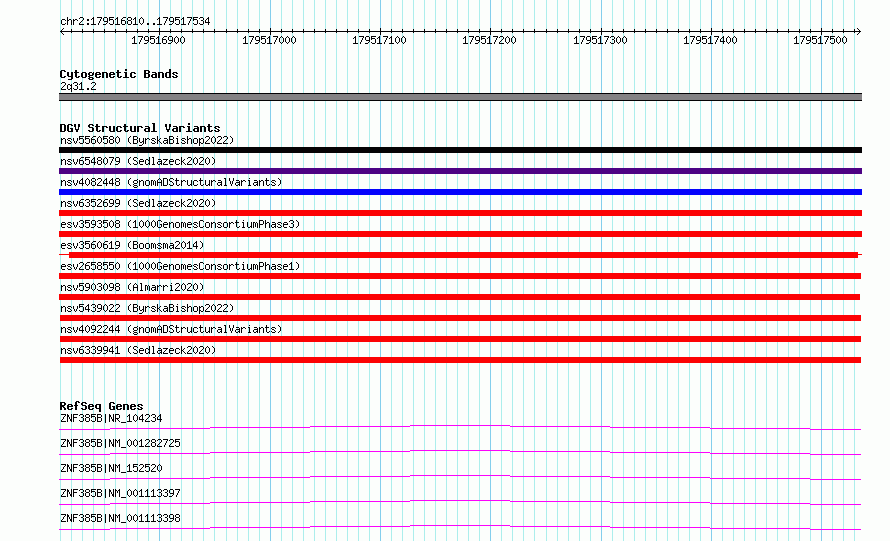Screen dimensions: 890x541
Task: Select the magenta NM_001113398 transcript line
Action: tap(460, 527)
